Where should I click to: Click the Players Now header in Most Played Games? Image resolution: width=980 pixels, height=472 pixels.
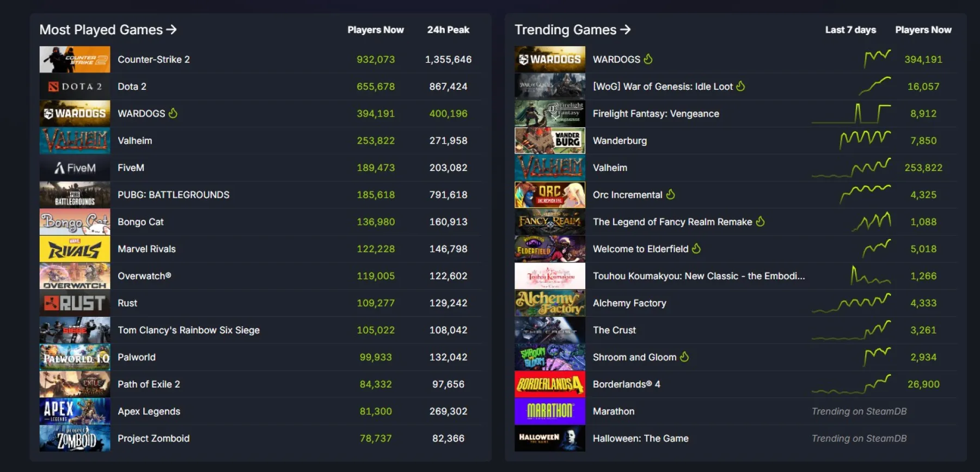[376, 30]
